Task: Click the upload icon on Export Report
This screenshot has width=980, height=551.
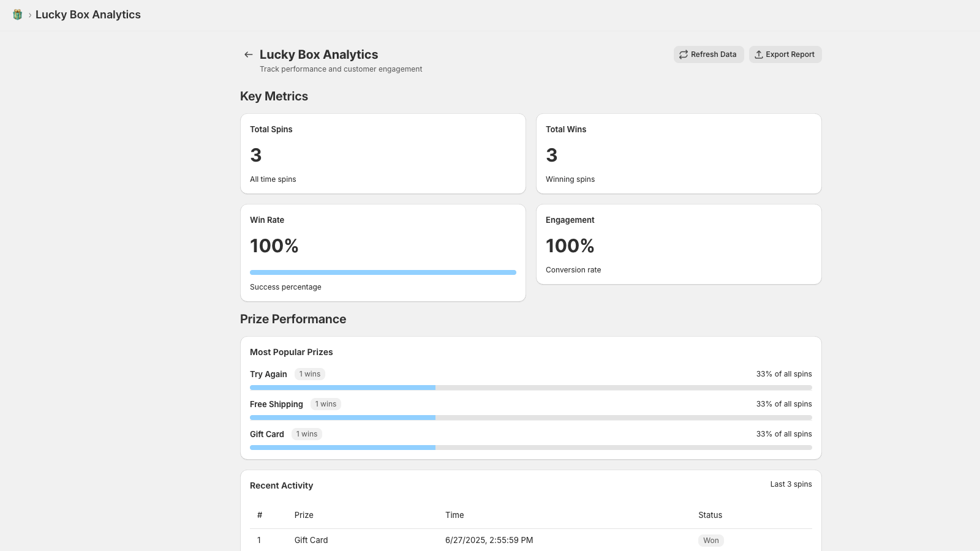Action: tap(758, 54)
